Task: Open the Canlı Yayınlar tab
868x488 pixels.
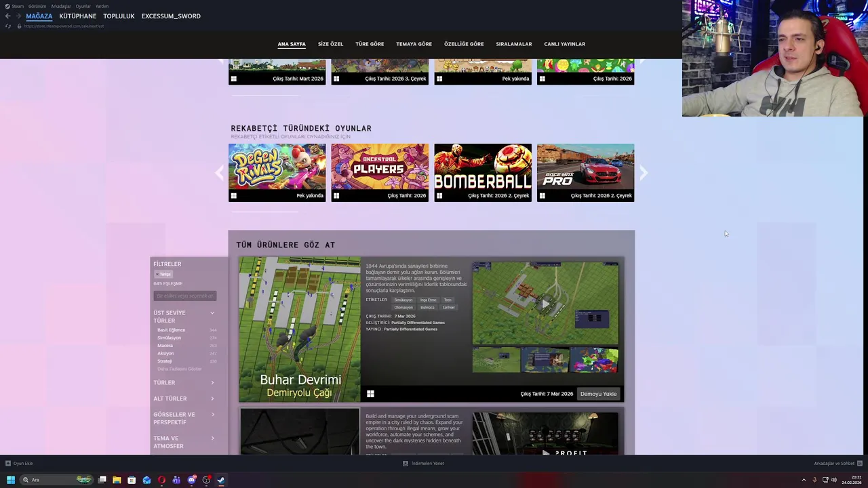Action: point(564,44)
